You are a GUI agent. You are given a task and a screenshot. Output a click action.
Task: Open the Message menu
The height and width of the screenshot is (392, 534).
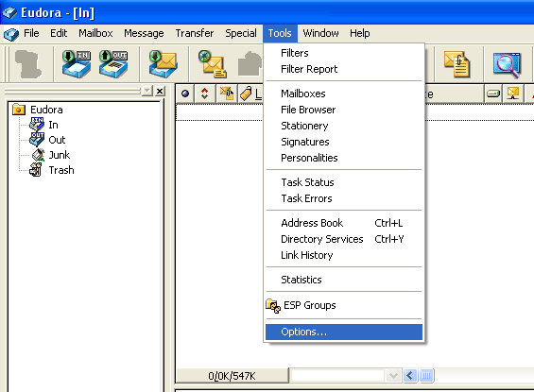144,33
